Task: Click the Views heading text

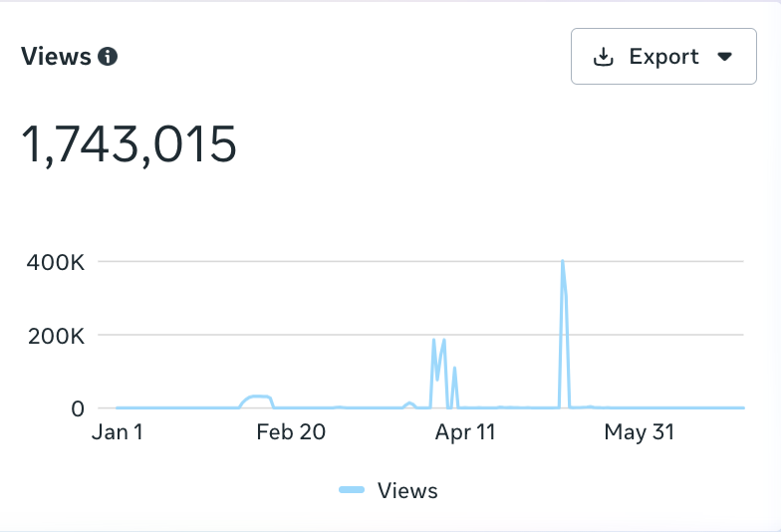Action: [56, 57]
